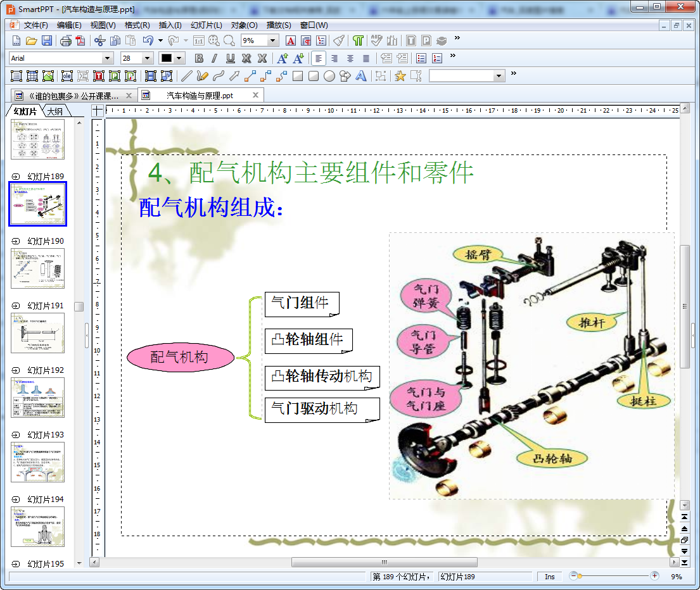Draw a rectangle shape
The image size is (700, 590).
298,76
